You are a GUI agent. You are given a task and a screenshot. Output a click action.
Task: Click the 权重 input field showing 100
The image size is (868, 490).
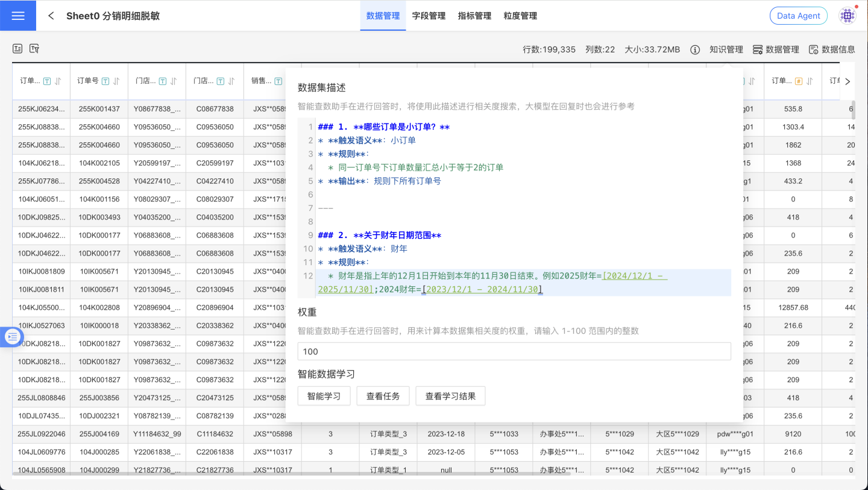click(514, 351)
